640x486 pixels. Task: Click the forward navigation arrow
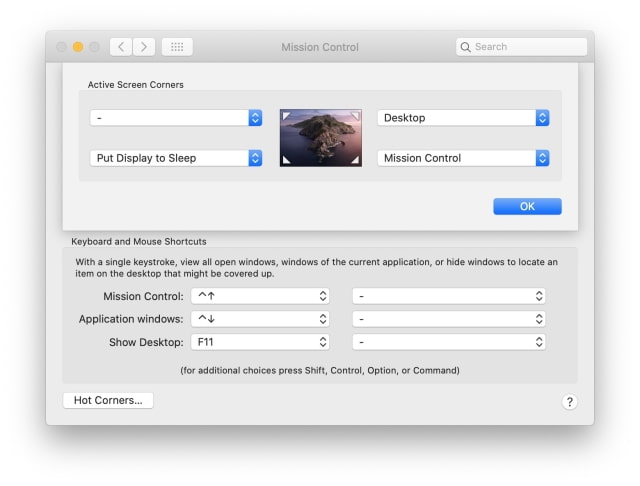click(145, 47)
